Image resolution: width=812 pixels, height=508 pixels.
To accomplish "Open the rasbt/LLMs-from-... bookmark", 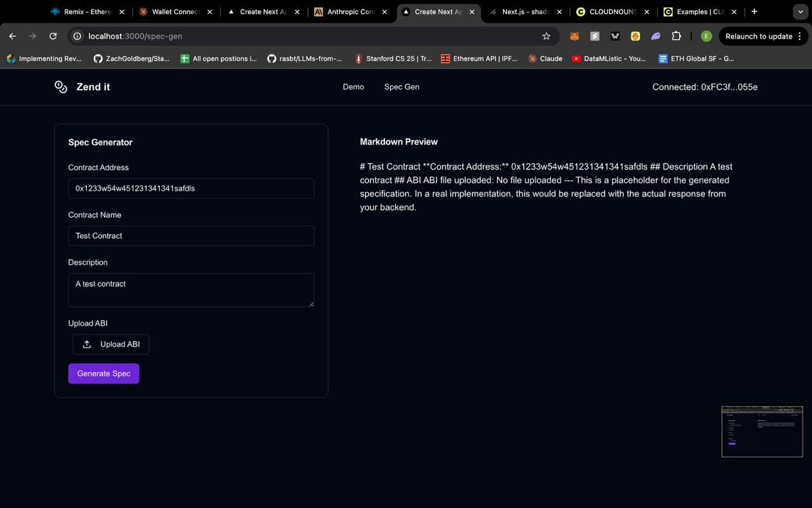I will (304, 58).
